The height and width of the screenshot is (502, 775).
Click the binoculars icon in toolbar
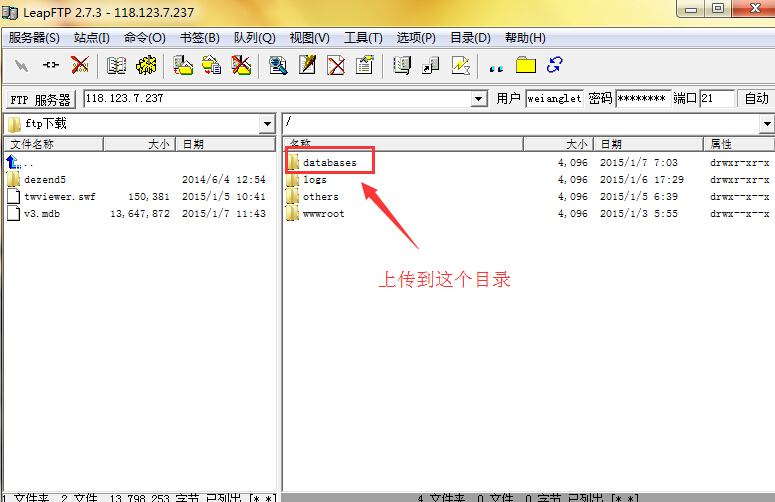click(x=495, y=65)
